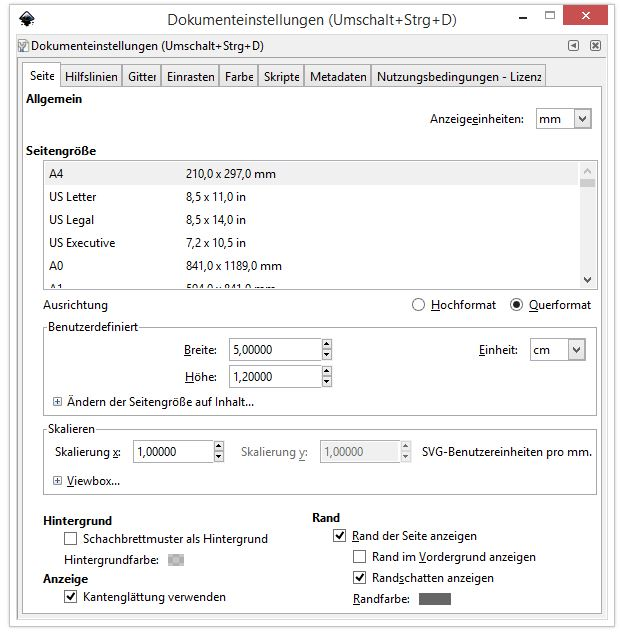Iconify the docked dialog with the arrow button
Viewport: 620px width, 635px height.
click(x=573, y=45)
